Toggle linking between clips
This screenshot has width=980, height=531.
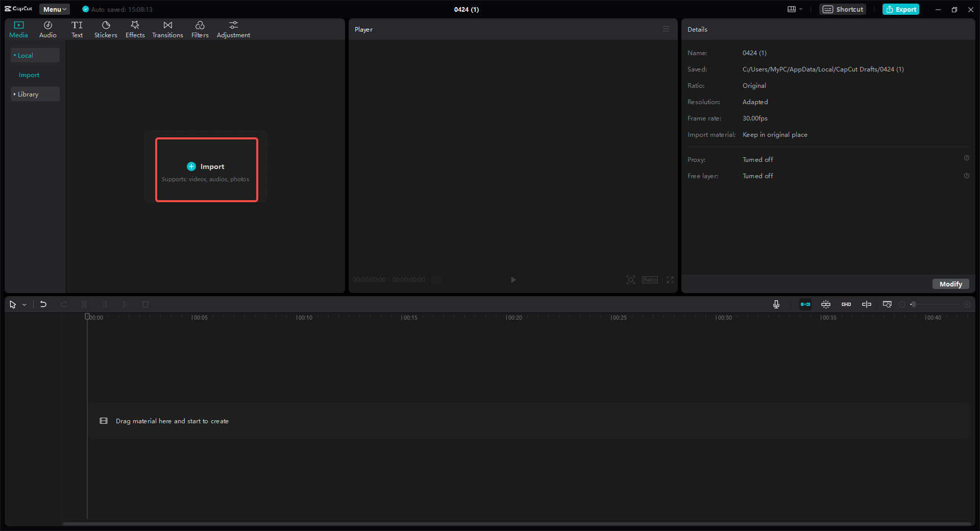pos(846,304)
